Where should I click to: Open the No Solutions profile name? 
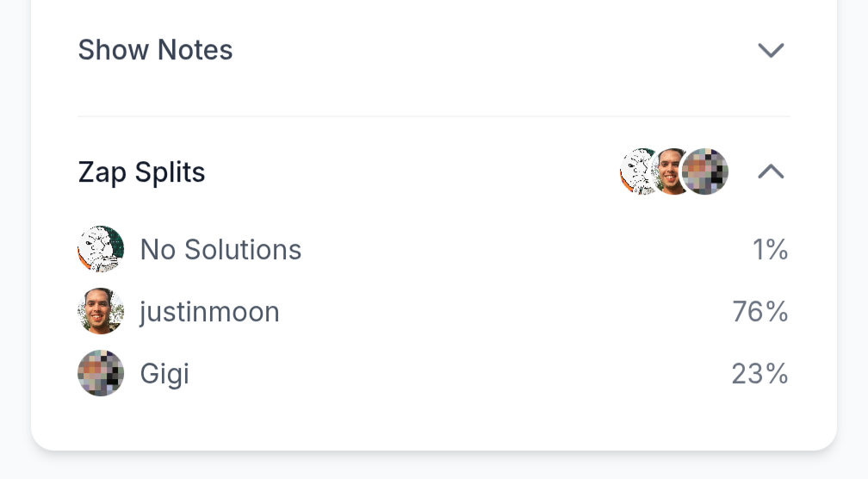(220, 250)
